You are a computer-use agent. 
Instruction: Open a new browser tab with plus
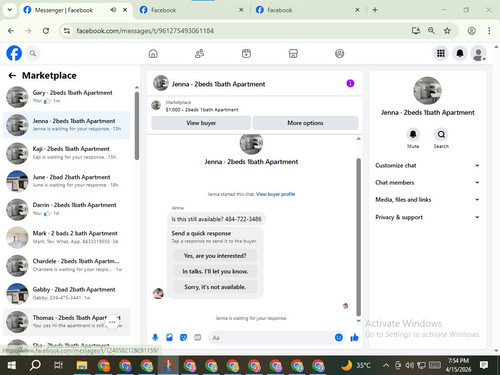point(375,10)
